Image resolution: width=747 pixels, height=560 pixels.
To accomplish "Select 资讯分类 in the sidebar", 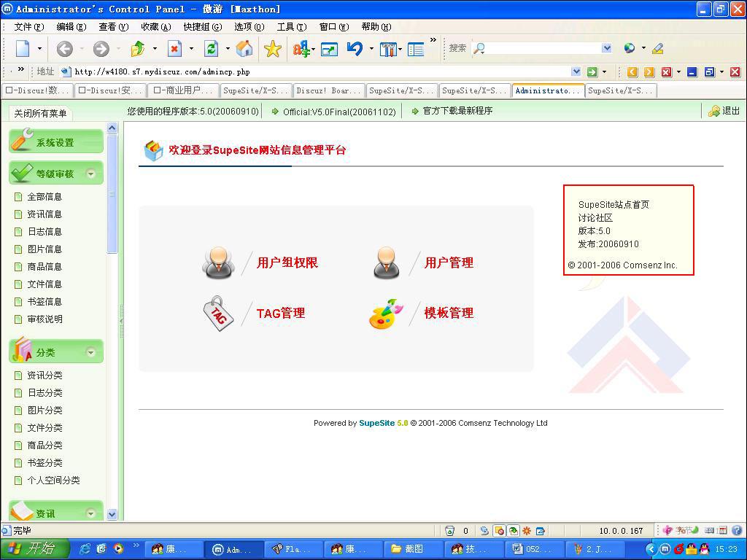I will click(x=44, y=376).
